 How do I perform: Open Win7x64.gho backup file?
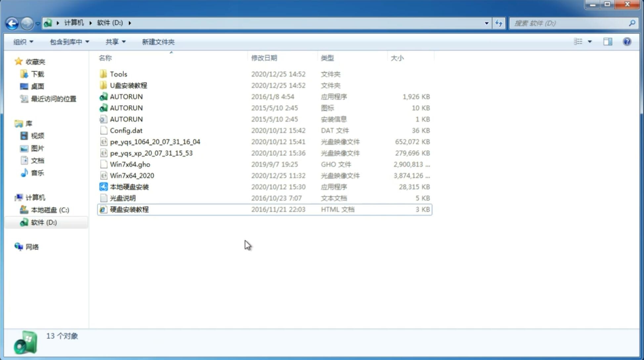pos(130,164)
